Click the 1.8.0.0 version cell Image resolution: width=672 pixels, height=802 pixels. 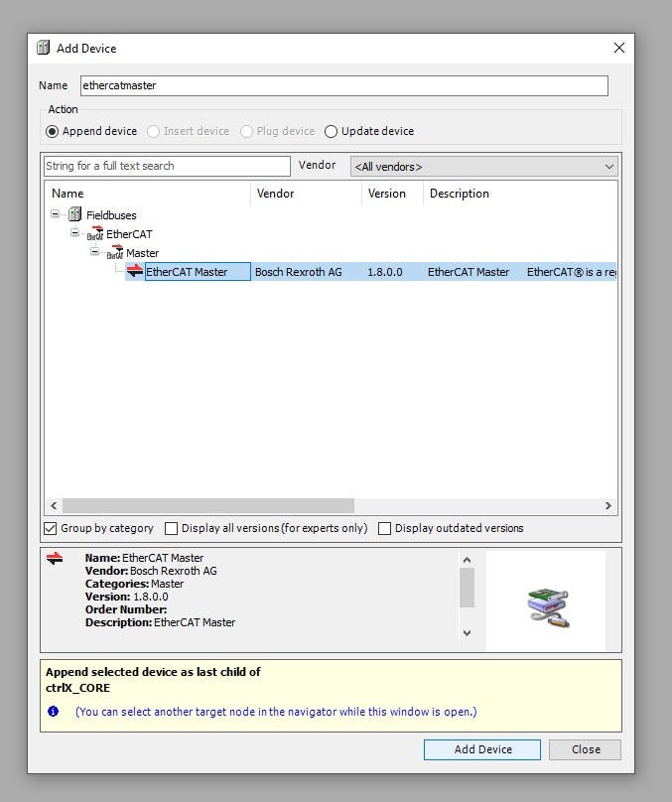(x=384, y=272)
